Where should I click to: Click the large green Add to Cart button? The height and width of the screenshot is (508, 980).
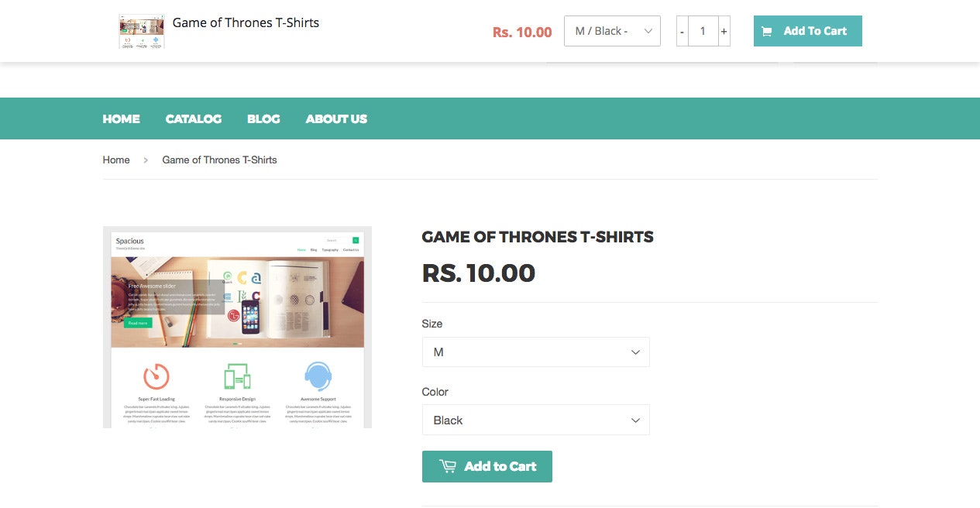point(487,466)
